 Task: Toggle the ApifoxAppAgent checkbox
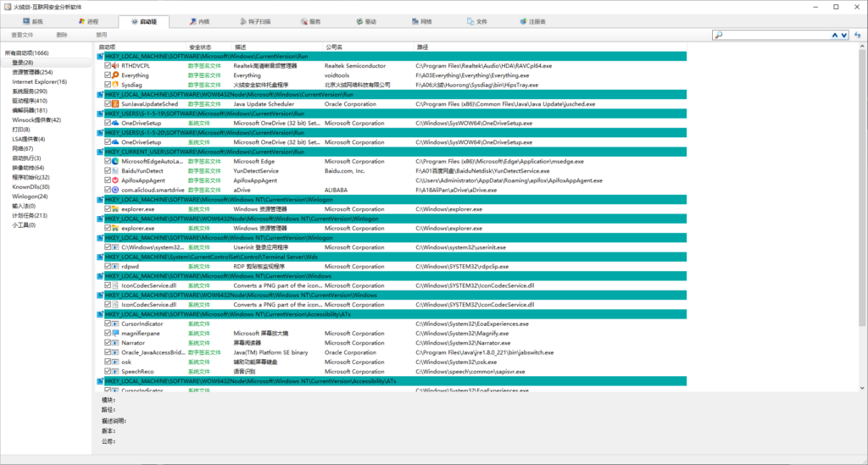pyautogui.click(x=108, y=180)
